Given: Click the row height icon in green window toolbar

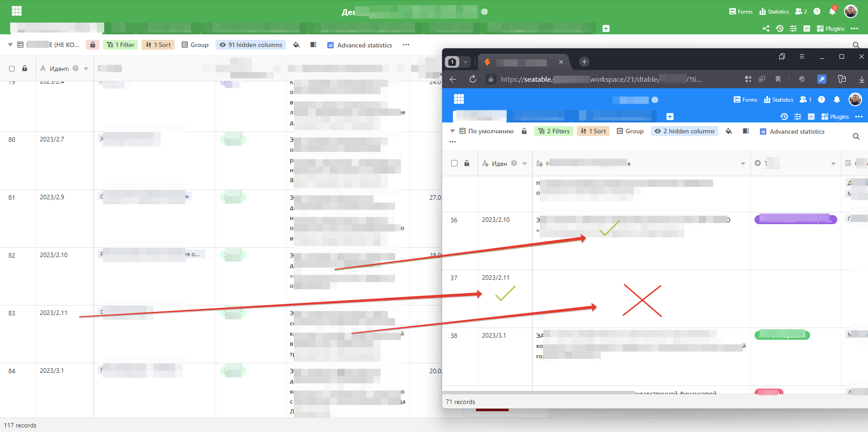Looking at the screenshot, I should tap(313, 45).
